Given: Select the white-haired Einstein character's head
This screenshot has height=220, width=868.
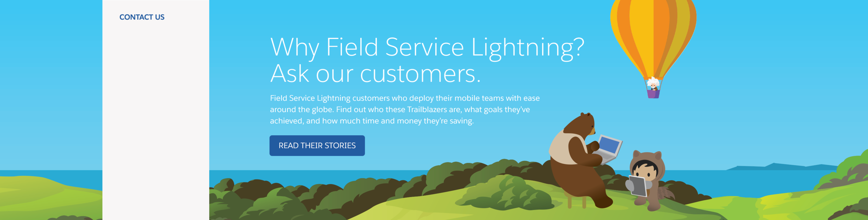Looking at the screenshot, I should (653, 82).
